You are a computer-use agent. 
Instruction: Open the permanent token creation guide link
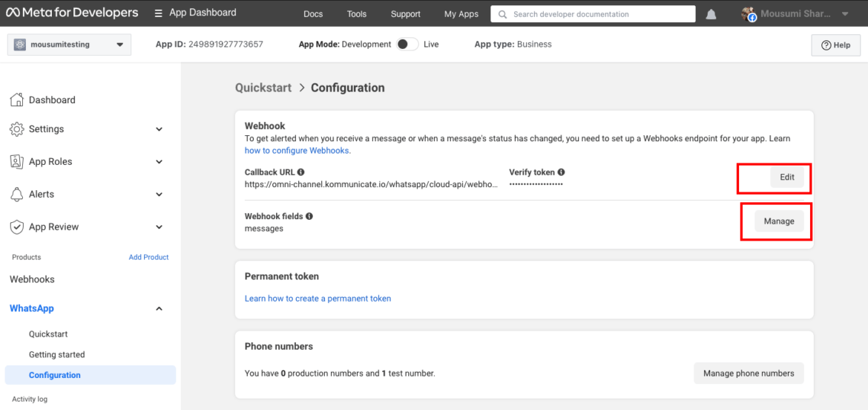pyautogui.click(x=318, y=299)
